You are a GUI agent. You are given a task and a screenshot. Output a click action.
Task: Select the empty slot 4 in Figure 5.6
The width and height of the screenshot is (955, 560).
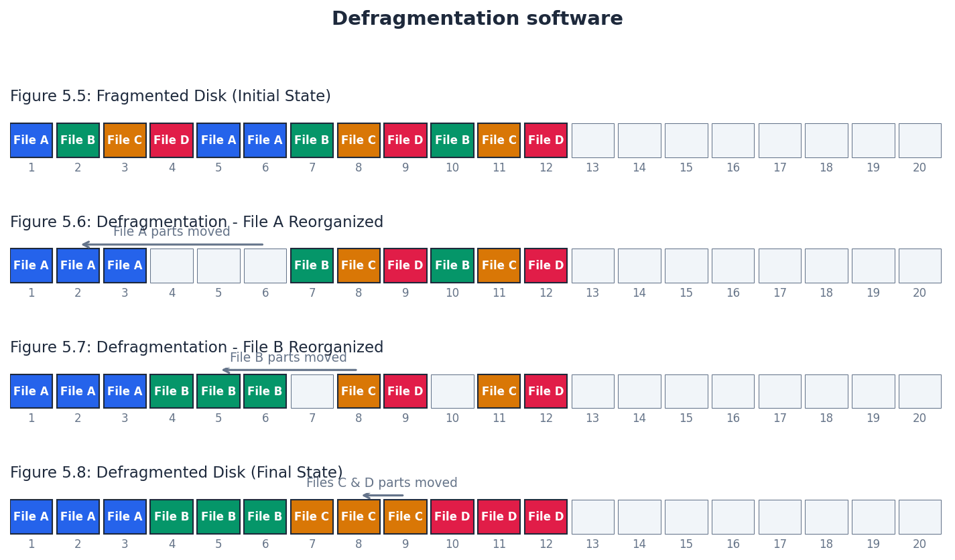pyautogui.click(x=172, y=265)
